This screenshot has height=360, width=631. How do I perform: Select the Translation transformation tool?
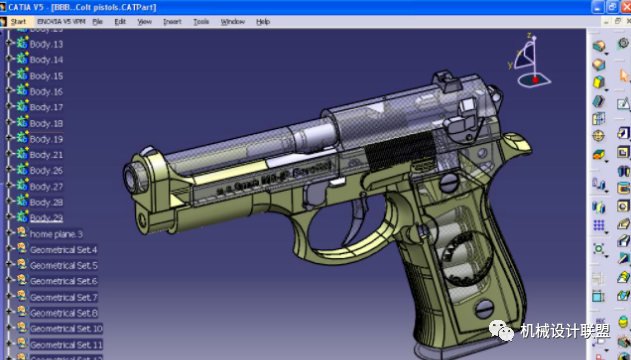[x=599, y=184]
